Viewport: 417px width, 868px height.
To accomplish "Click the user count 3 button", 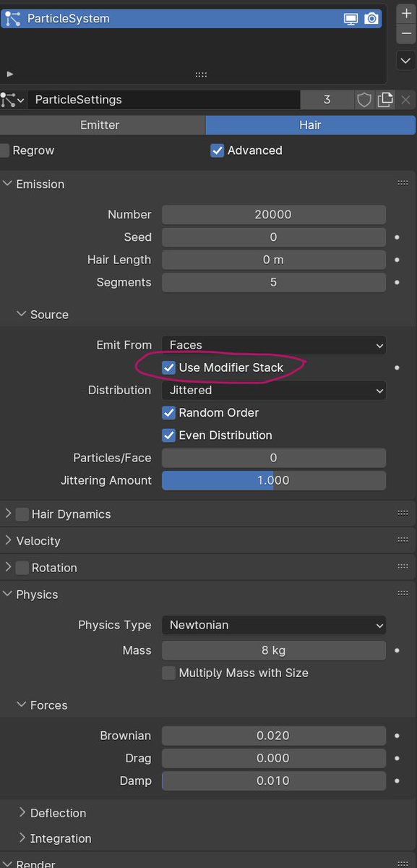I will [327, 100].
